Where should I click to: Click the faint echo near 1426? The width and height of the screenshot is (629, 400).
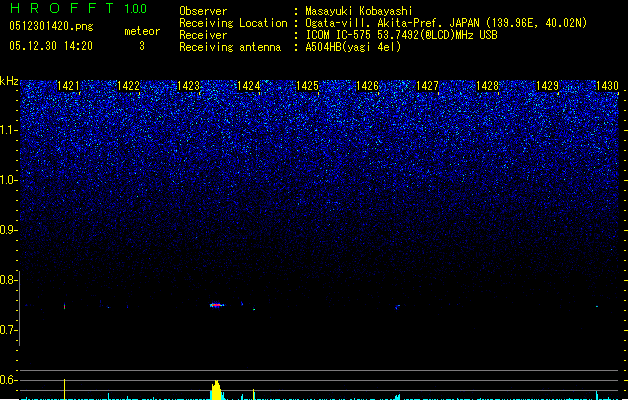click(397, 307)
